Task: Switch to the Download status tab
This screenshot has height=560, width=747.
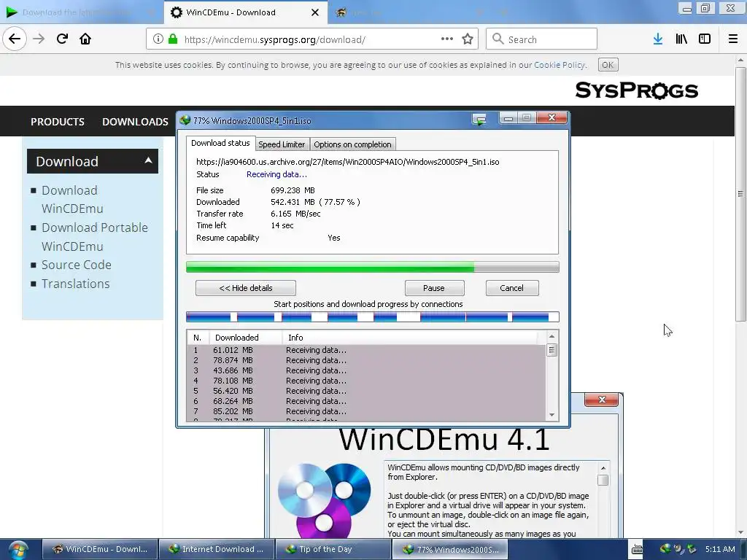Action: (x=220, y=143)
